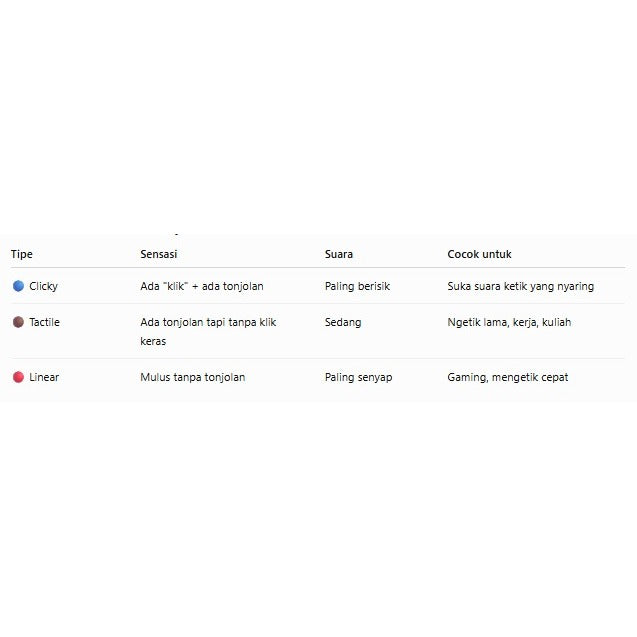Screen dimensions: 637x637
Task: Select the Sensasi column header
Action: pyautogui.click(x=159, y=254)
